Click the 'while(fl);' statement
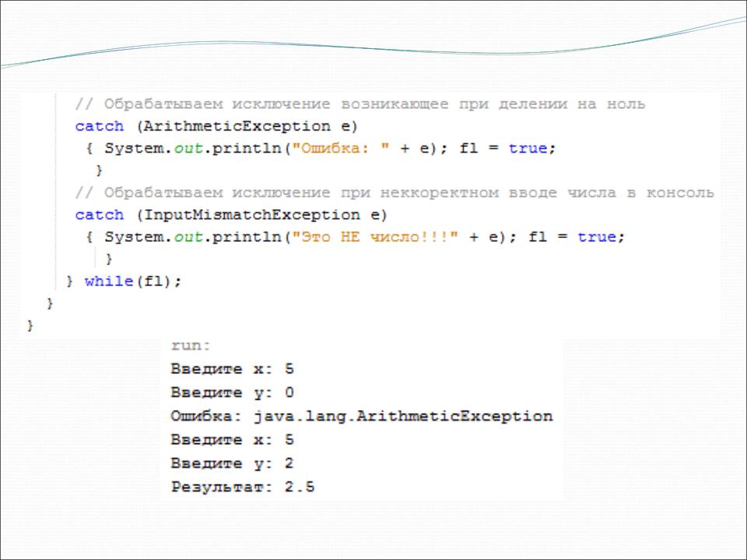747x560 pixels. tap(133, 281)
